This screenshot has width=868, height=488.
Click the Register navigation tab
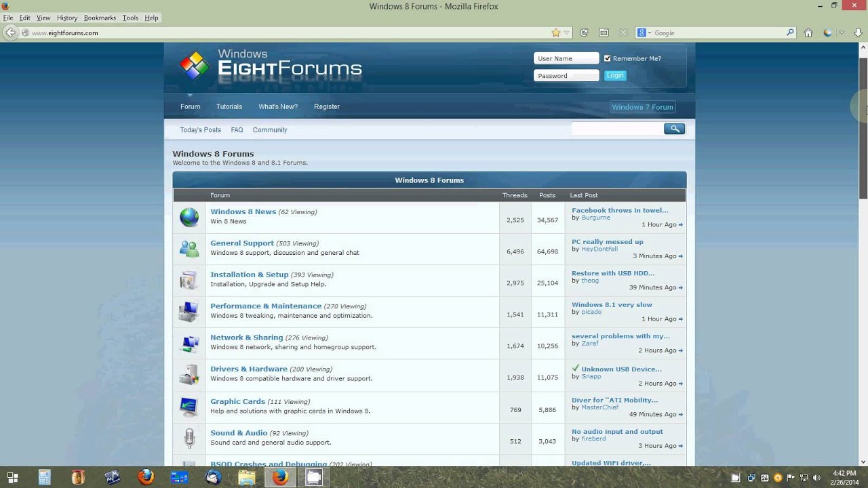tap(327, 106)
